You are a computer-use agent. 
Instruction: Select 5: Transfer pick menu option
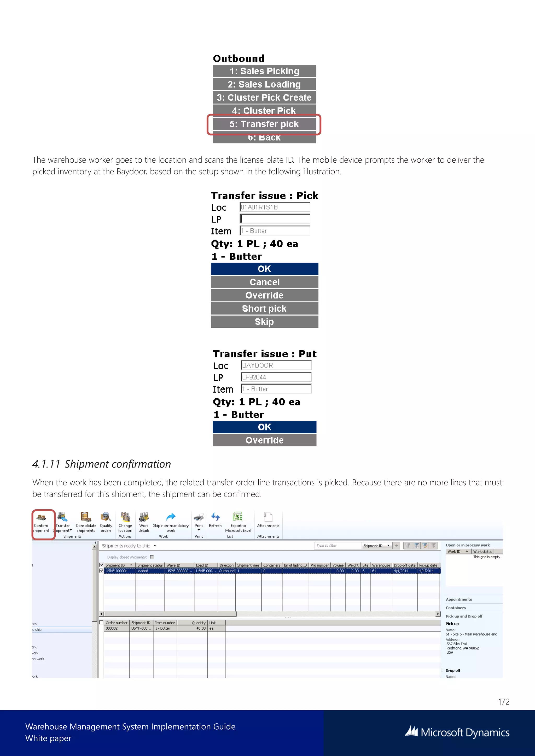(264, 124)
